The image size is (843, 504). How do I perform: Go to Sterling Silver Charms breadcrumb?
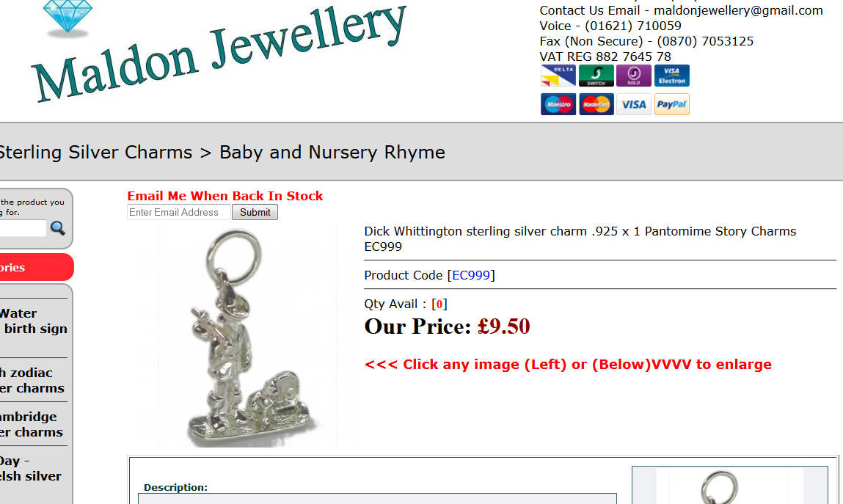click(95, 153)
